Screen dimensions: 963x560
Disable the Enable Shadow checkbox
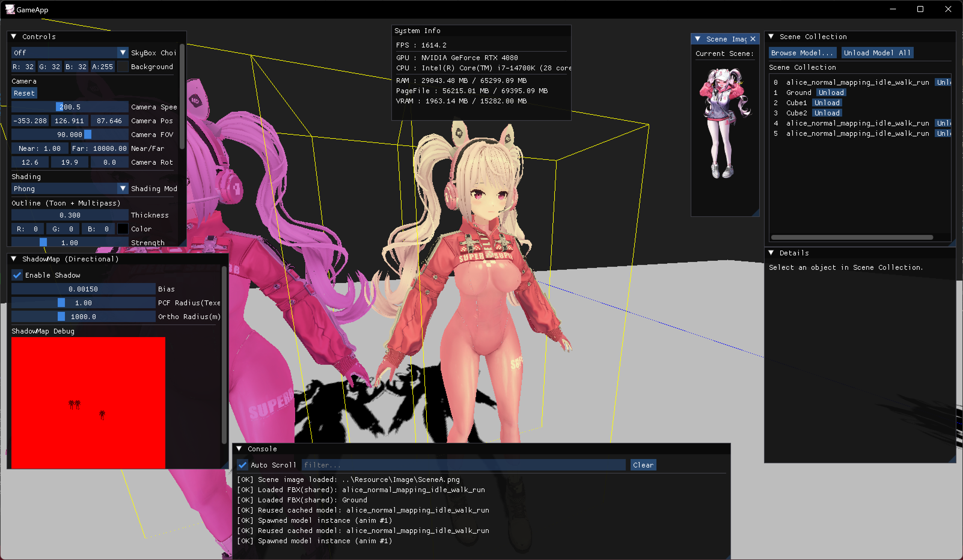pos(17,275)
